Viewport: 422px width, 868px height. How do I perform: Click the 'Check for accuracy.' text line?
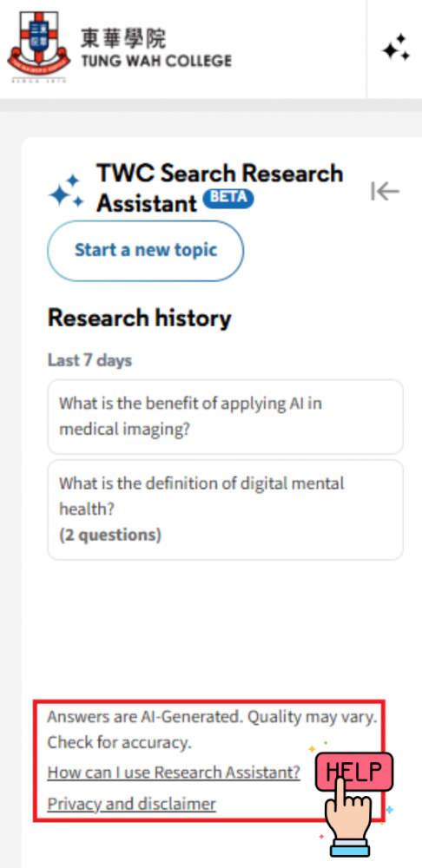(120, 742)
